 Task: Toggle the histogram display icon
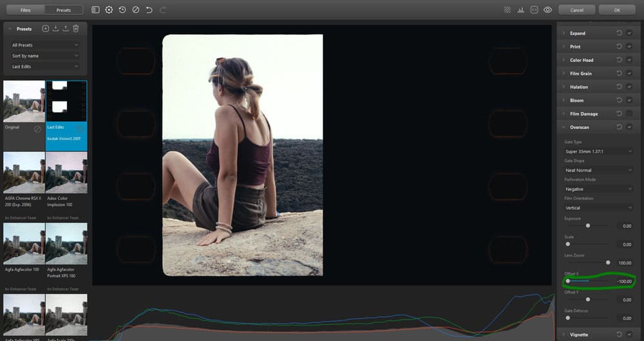[x=521, y=10]
